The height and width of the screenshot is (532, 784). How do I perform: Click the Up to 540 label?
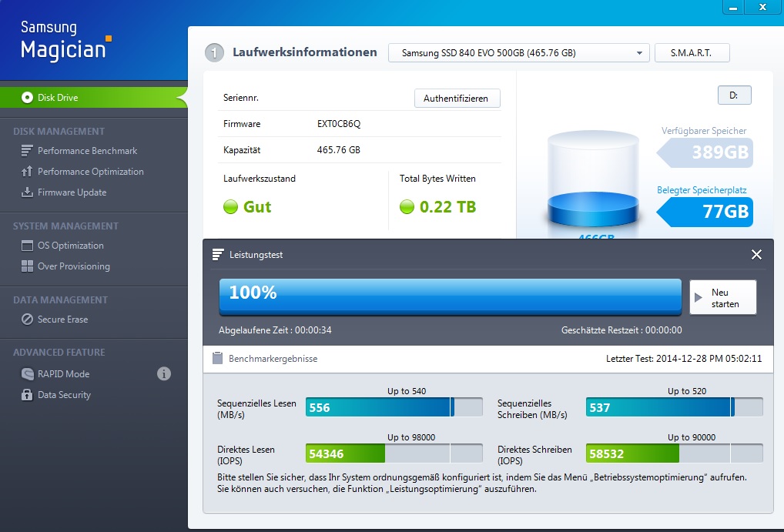click(x=407, y=392)
